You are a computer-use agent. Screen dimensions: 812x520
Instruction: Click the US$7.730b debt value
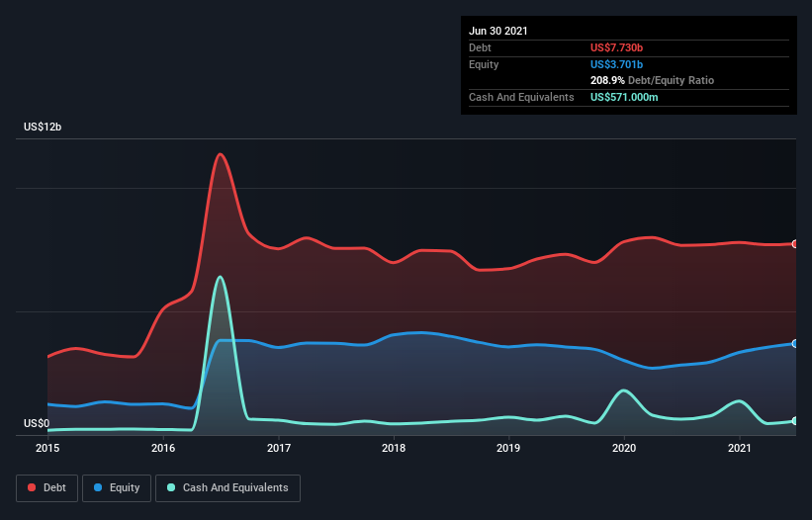617,47
